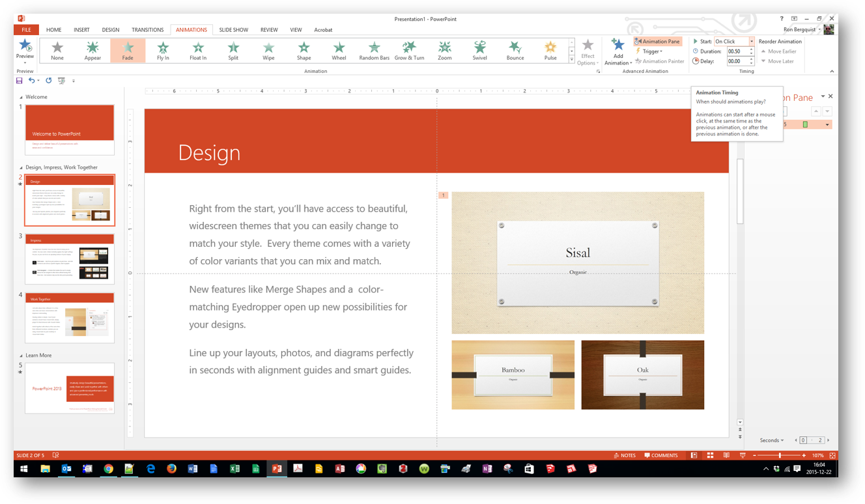
Task: Open the FILE tab
Action: 26,30
